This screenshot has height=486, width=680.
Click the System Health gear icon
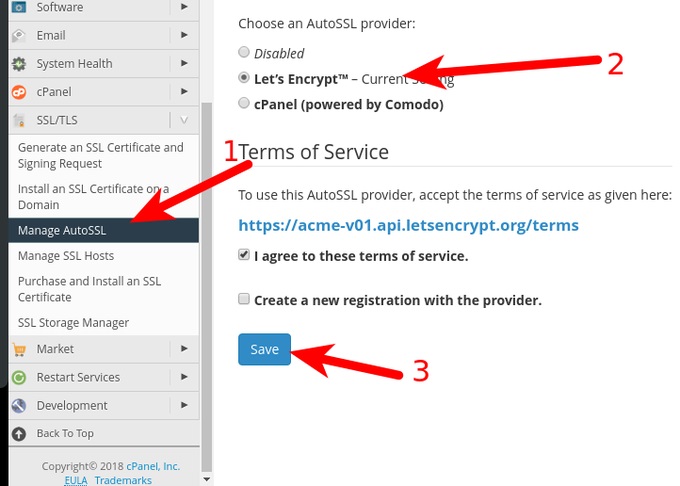tap(19, 63)
